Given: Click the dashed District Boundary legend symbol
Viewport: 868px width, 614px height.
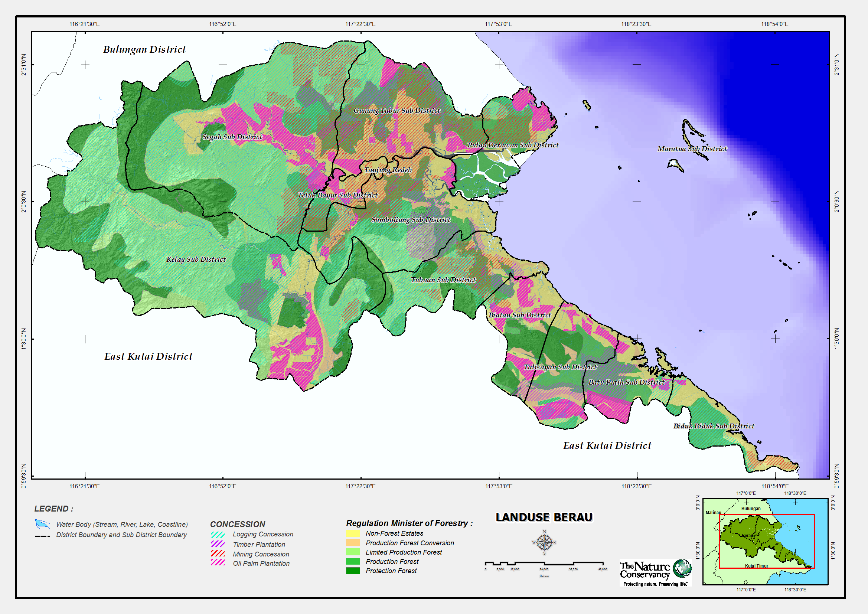Looking at the screenshot, I should [42, 536].
